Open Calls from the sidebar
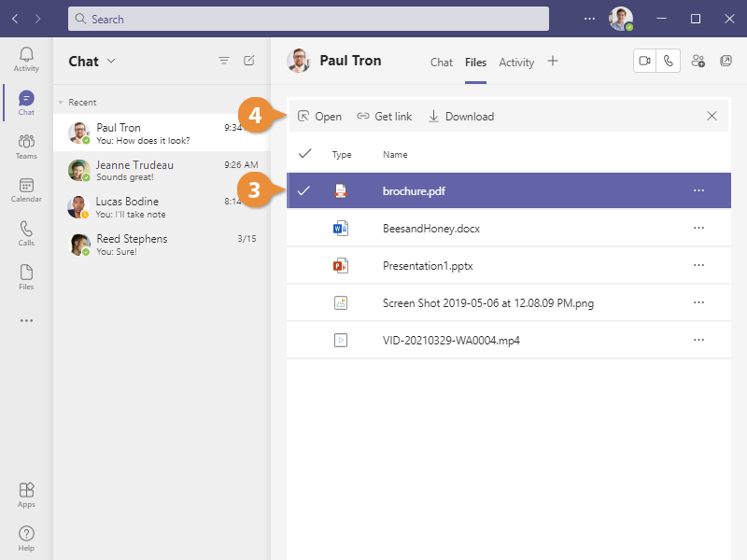Screen dimensions: 747x560 point(26,233)
